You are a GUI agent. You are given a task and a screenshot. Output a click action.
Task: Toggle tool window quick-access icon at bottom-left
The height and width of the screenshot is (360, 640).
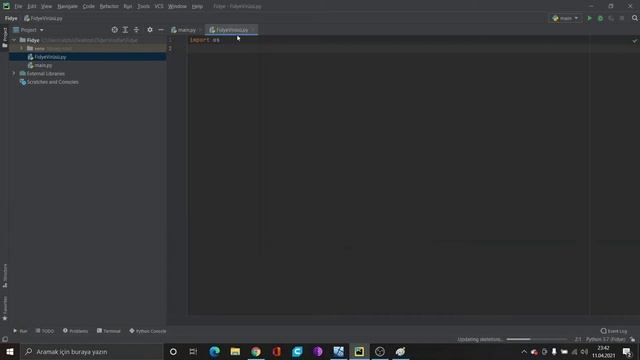(5, 339)
